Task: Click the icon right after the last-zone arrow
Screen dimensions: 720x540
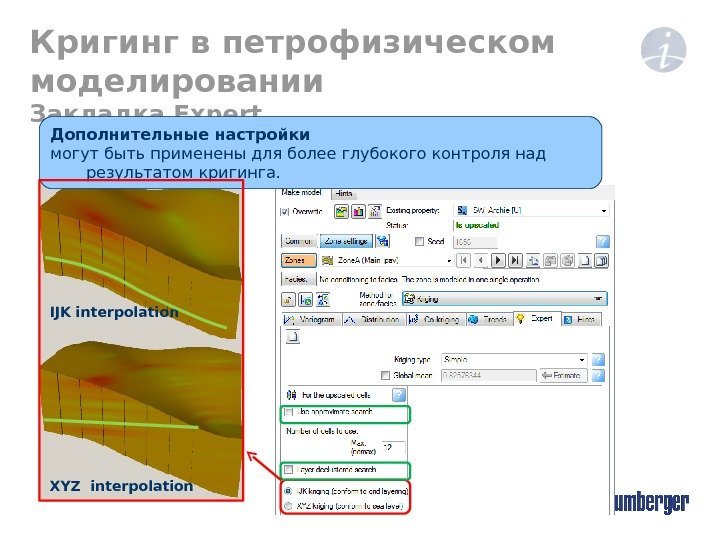Action: (x=533, y=260)
